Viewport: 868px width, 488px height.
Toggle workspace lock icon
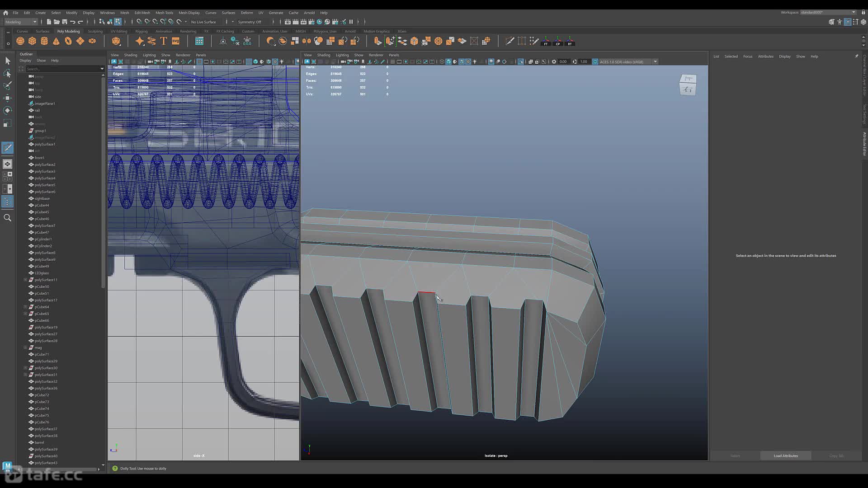[863, 12]
